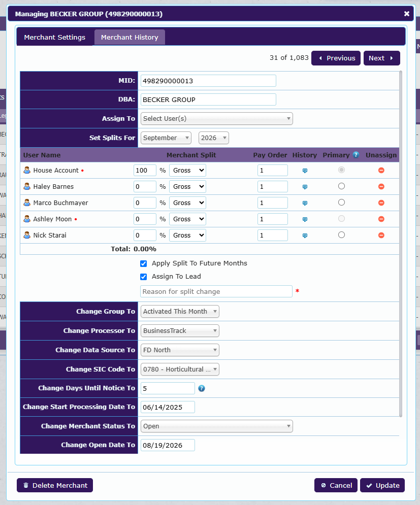
Task: Open history for Ashley Moon
Action: [x=305, y=219]
